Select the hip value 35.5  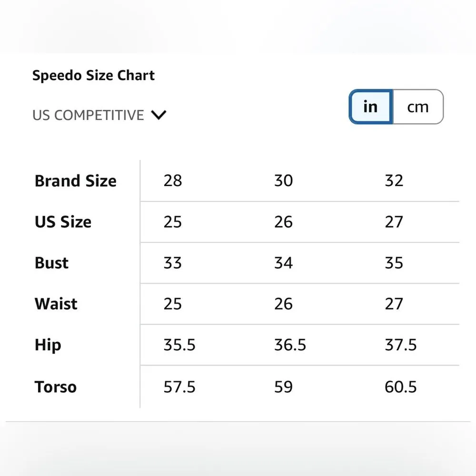pyautogui.click(x=179, y=345)
